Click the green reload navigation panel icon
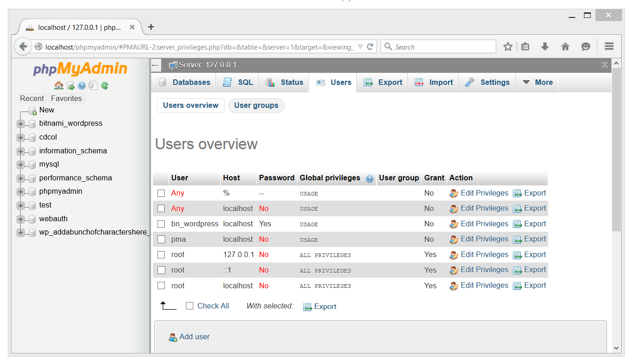The width and height of the screenshot is (634, 364). [x=105, y=85]
